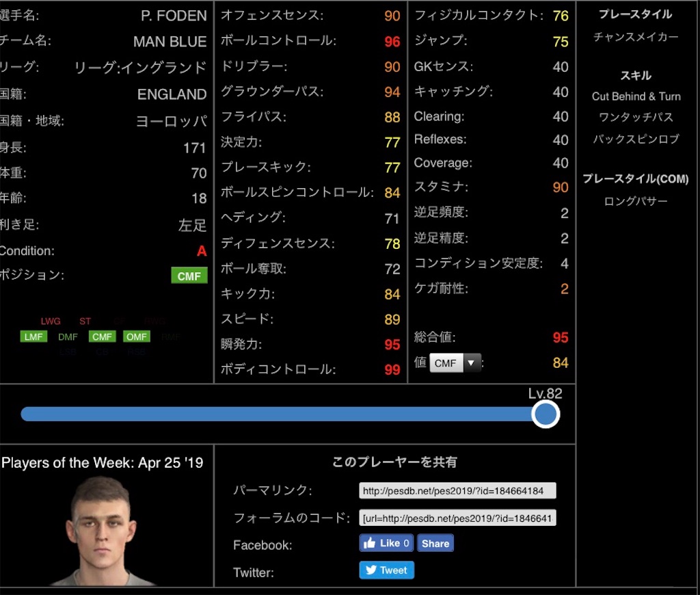Viewport: 700px width, 595px height.
Task: Click region value ヨーロッパ
Action: point(172,121)
